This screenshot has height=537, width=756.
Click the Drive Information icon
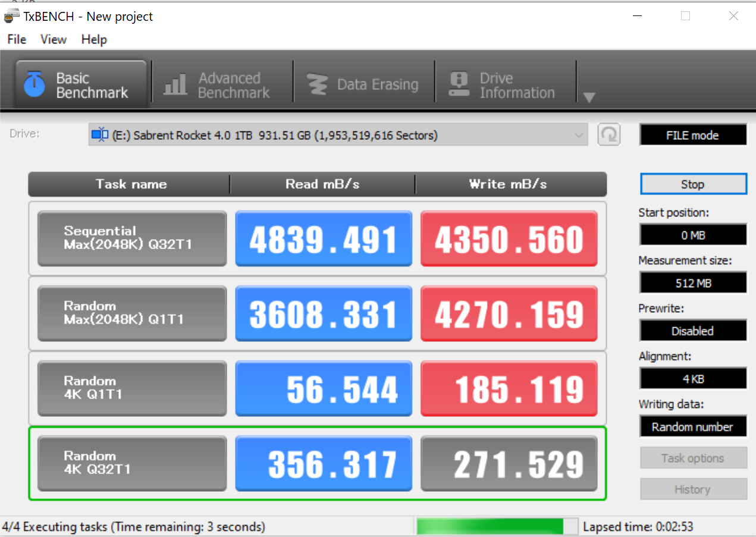click(x=459, y=85)
